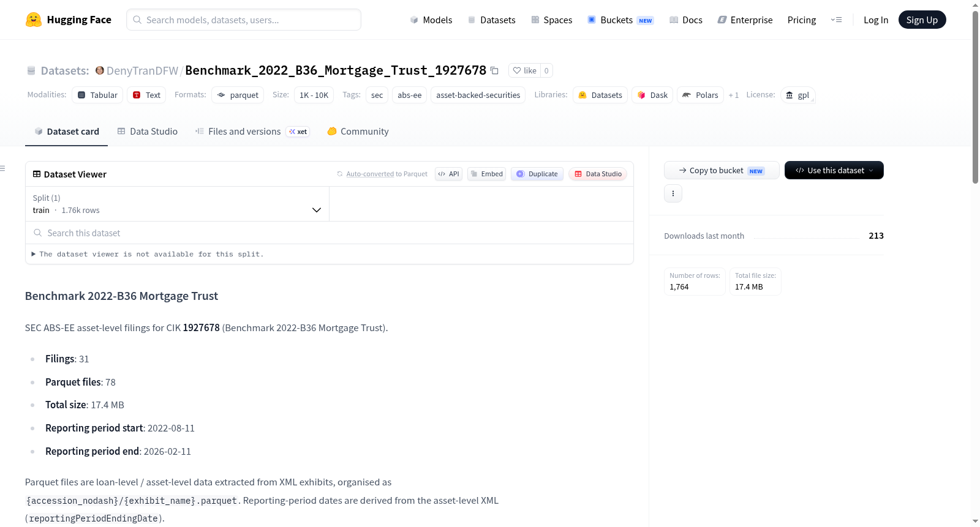This screenshot has width=980, height=527.
Task: Click the Dataset Viewer heading
Action: pyautogui.click(x=75, y=174)
